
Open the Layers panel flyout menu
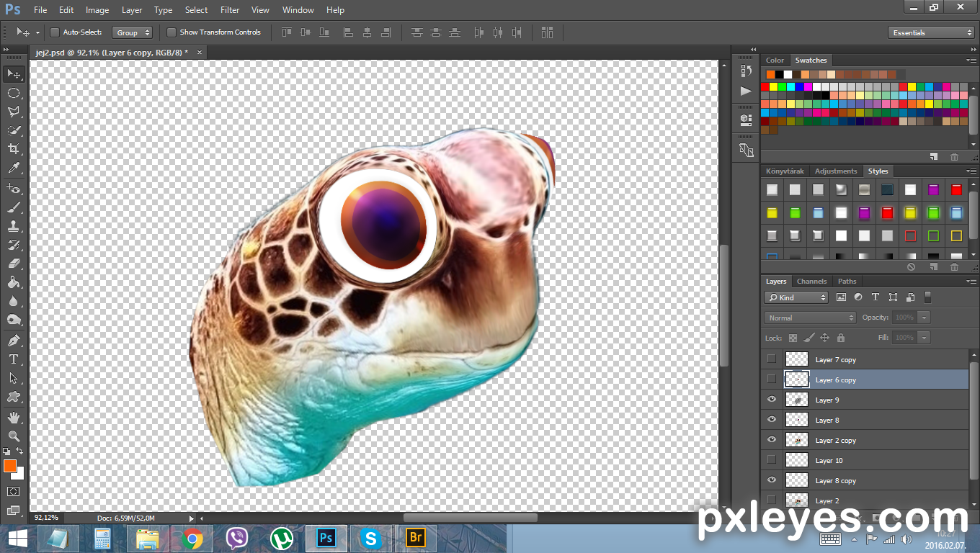(972, 282)
